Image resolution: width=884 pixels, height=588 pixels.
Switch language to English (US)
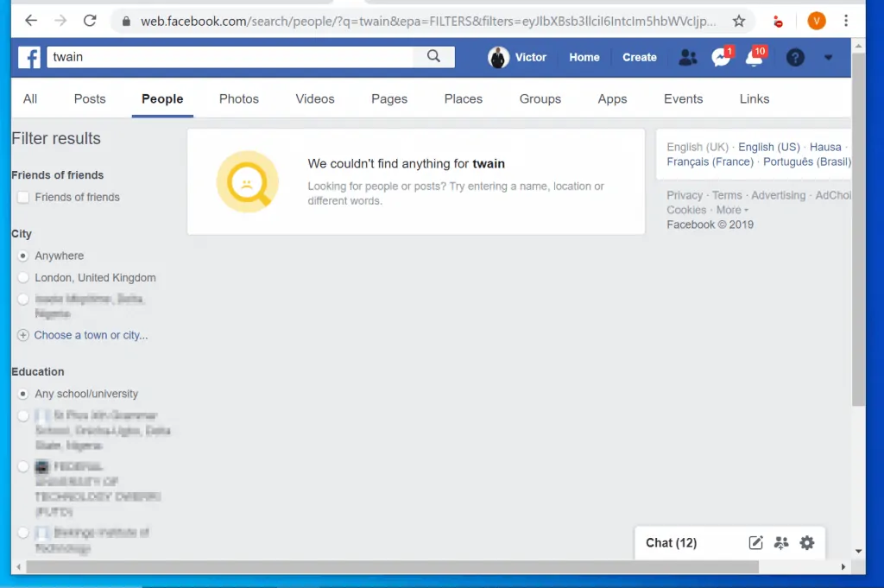coord(769,147)
